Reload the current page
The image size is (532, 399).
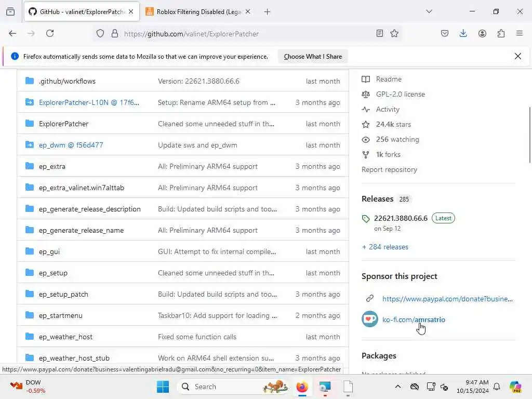tap(50, 33)
